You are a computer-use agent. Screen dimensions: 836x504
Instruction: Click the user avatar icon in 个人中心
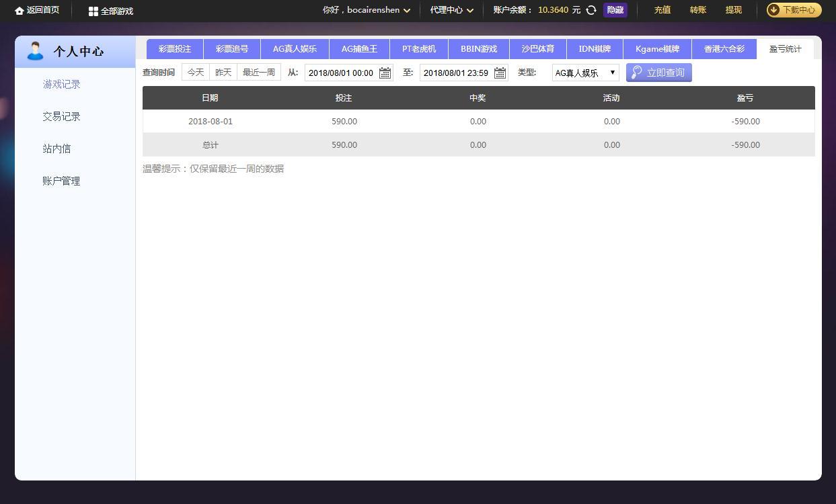click(35, 51)
